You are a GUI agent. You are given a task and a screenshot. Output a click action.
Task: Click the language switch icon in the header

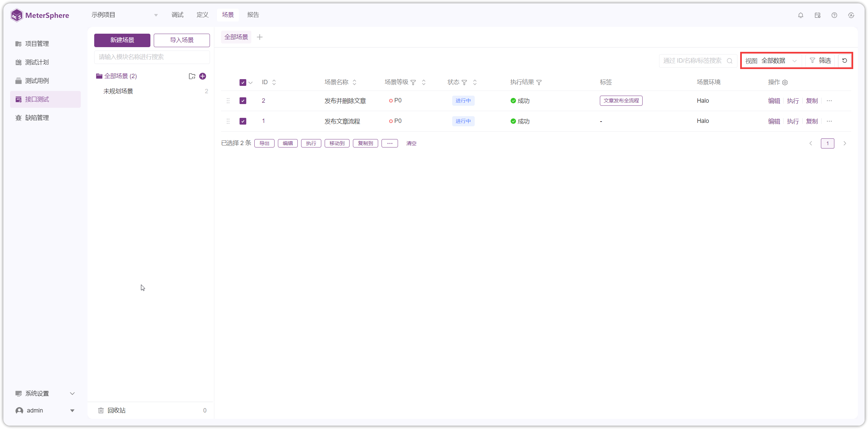pyautogui.click(x=851, y=15)
